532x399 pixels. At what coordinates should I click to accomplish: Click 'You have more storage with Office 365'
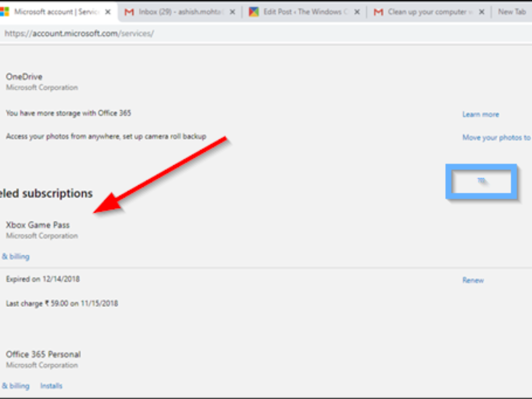click(68, 113)
